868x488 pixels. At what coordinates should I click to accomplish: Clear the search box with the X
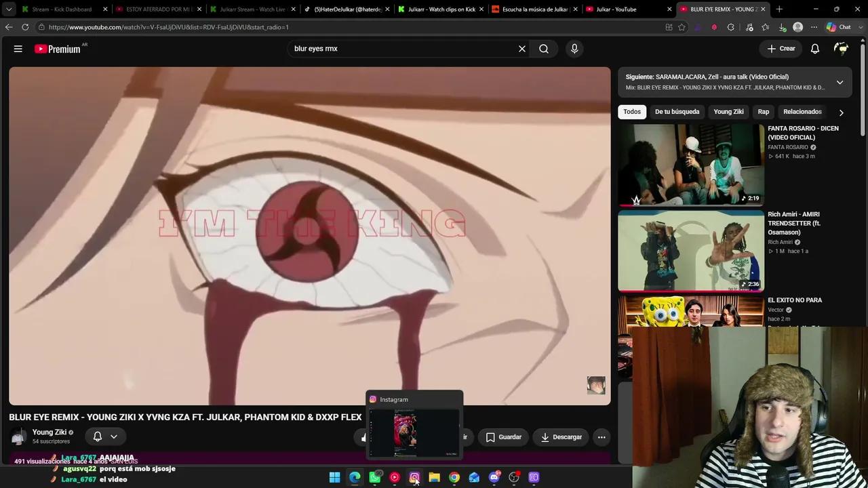tap(522, 49)
